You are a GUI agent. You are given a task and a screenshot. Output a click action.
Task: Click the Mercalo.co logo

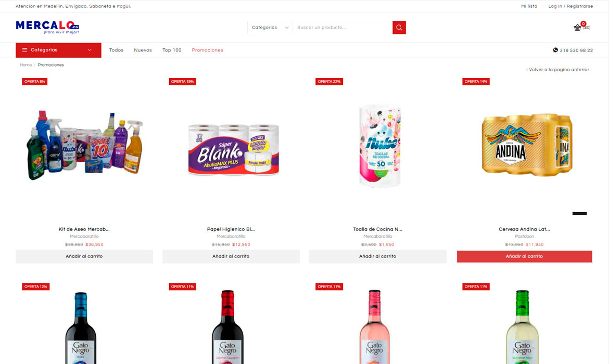[x=47, y=27]
